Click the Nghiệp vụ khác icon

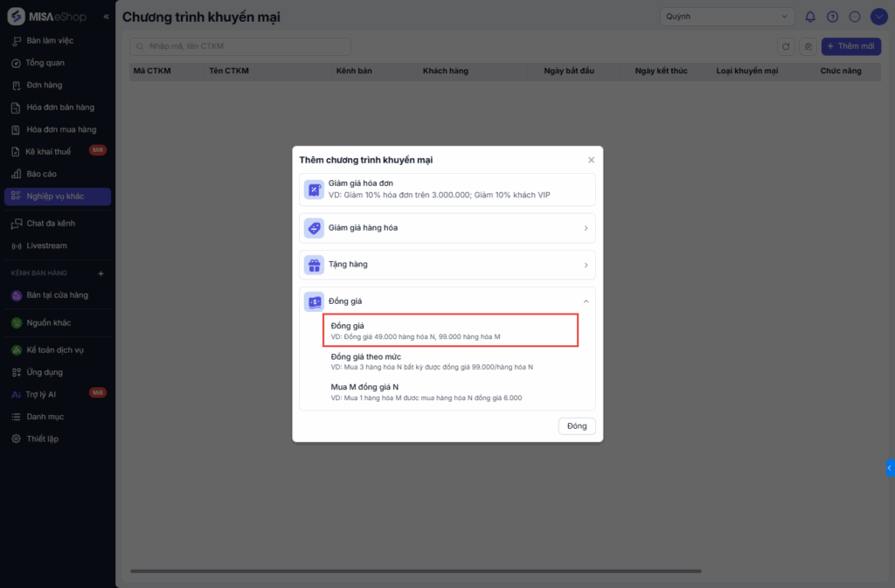(16, 197)
